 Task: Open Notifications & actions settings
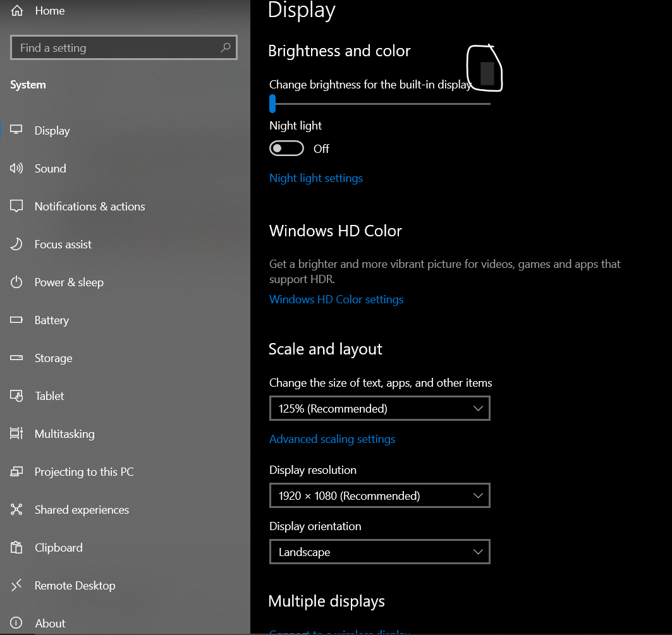(x=90, y=207)
